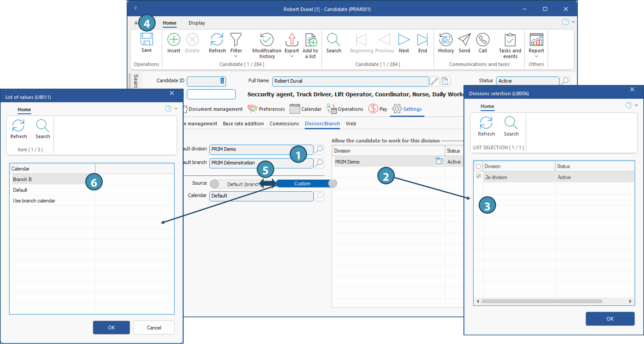Screen dimensions: 644x344
Task: Uncheck the 2e division checkbox
Action: coord(478,177)
